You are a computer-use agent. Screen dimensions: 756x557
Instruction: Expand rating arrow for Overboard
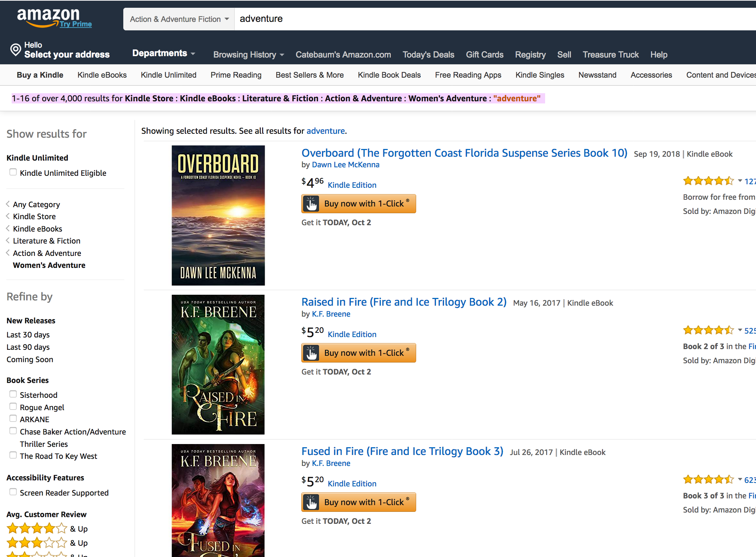[x=740, y=181]
